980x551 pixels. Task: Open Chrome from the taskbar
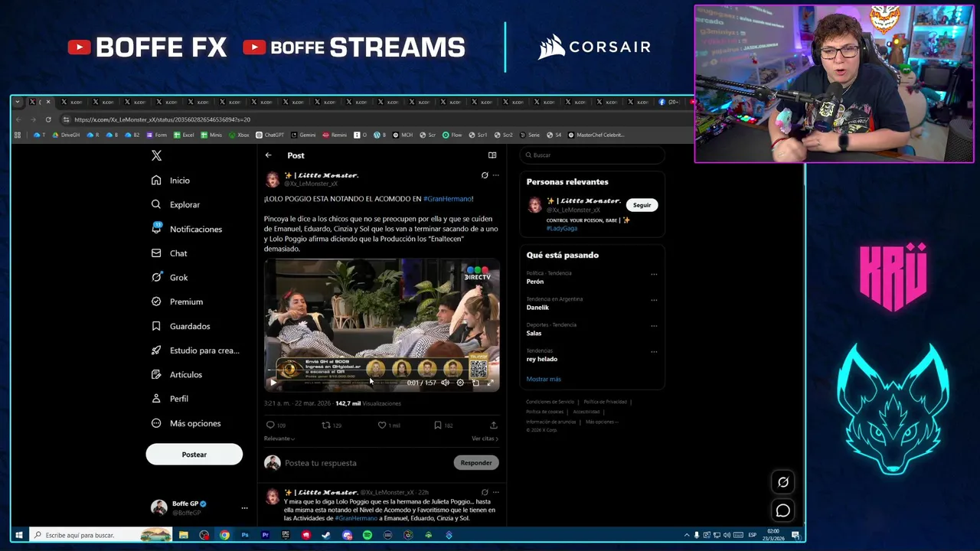click(x=224, y=535)
